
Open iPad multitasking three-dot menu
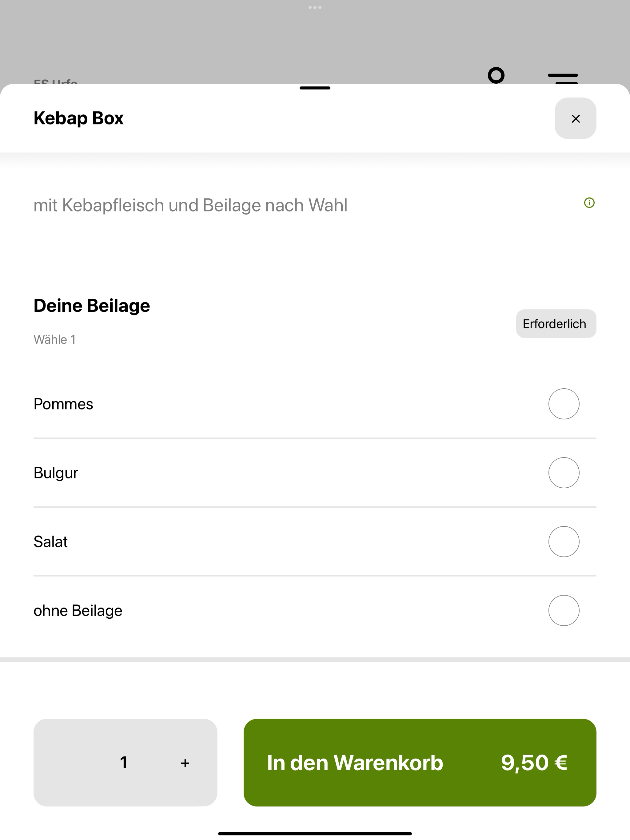point(315,7)
